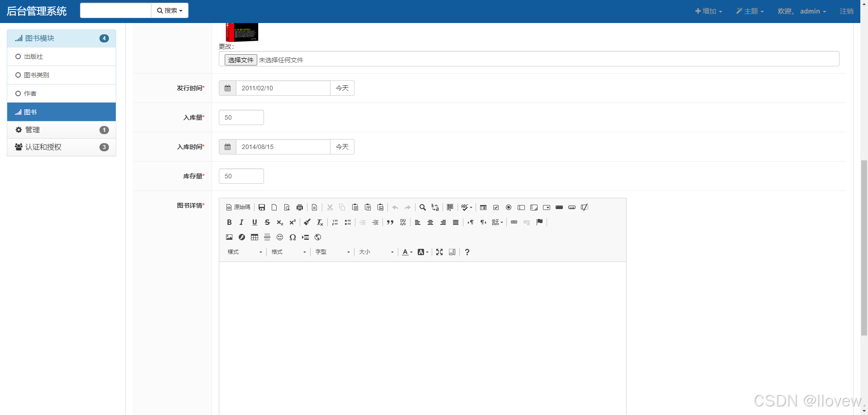Open 作者 in the sidebar
This screenshot has height=415, width=868.
click(x=61, y=93)
